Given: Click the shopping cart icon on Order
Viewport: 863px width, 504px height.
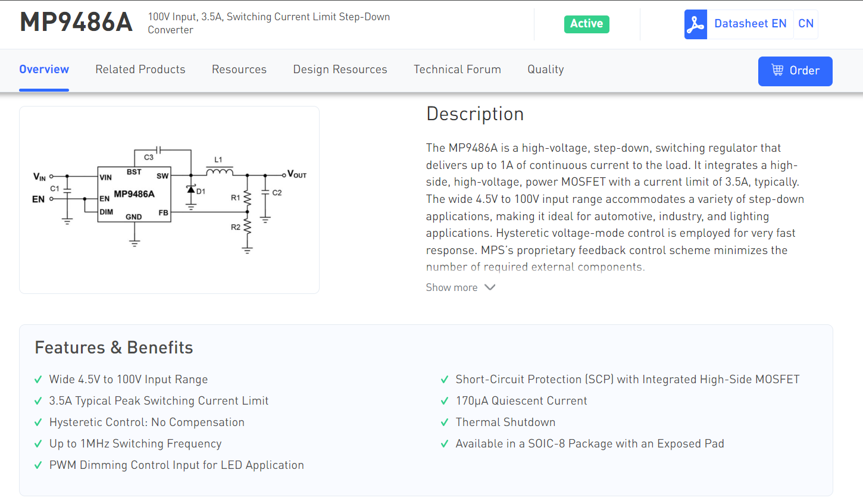Looking at the screenshot, I should tap(777, 70).
